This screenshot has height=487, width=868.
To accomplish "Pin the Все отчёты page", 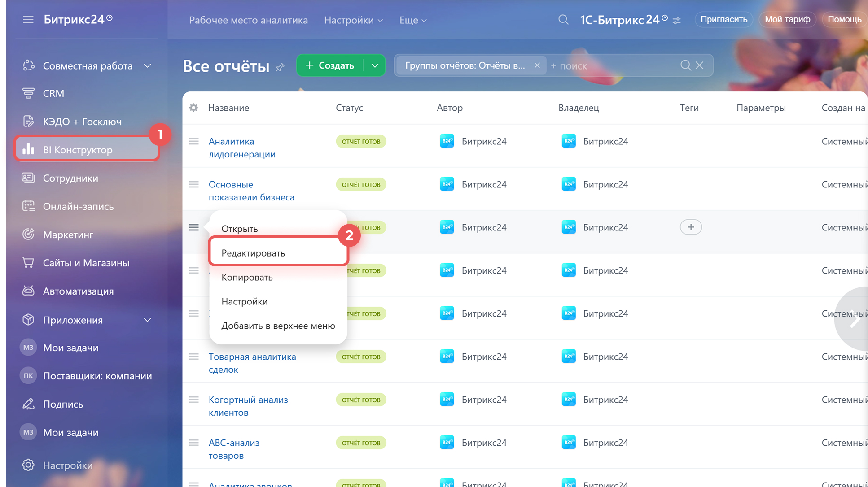I will (280, 67).
